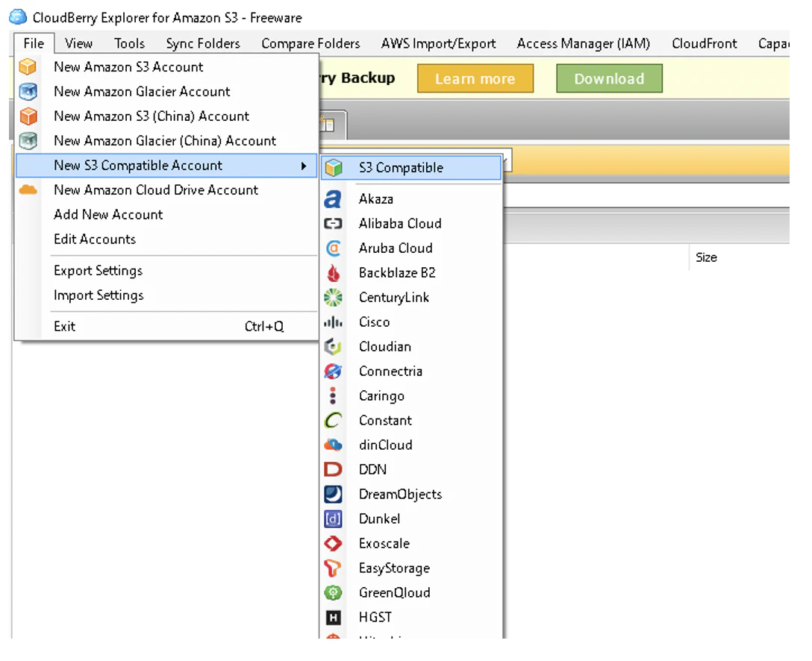Click the green Download button
The width and height of the screenshot is (812, 661).
[609, 78]
